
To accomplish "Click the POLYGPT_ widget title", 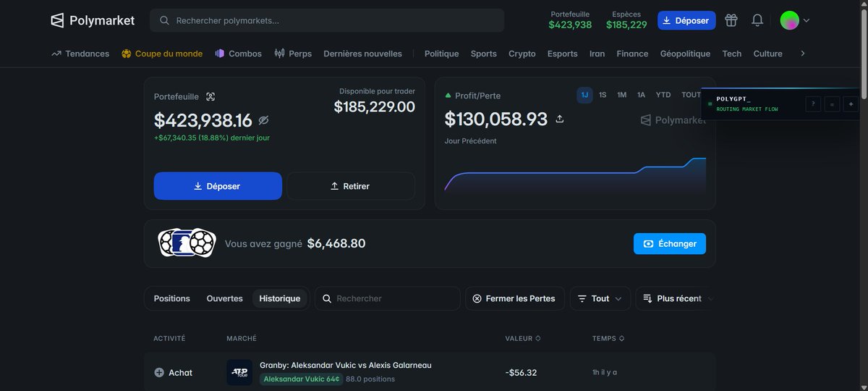I will [x=733, y=98].
